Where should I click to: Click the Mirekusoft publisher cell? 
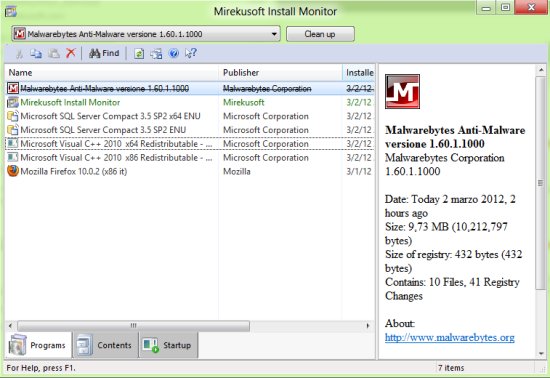tap(244, 102)
